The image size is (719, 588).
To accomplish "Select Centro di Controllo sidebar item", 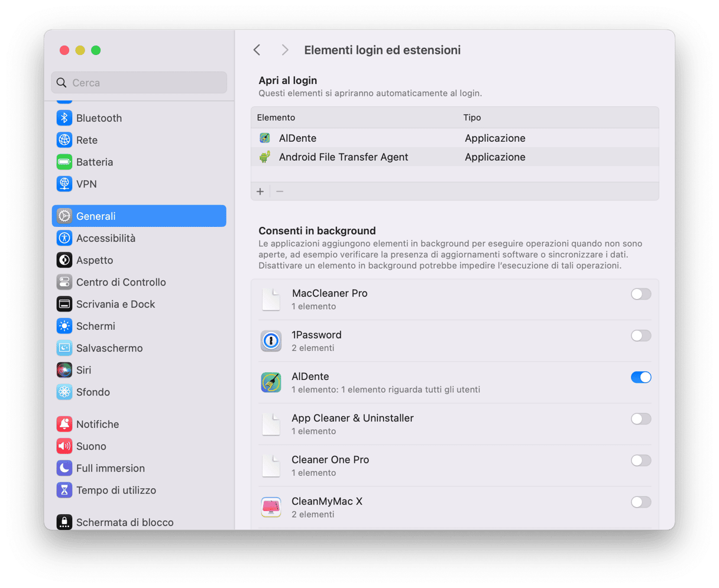I will coord(121,282).
